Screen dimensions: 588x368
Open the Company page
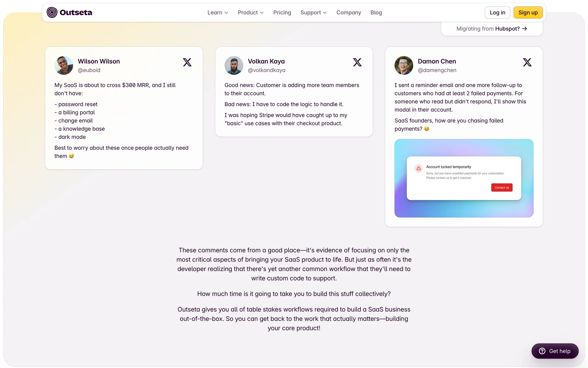(349, 13)
